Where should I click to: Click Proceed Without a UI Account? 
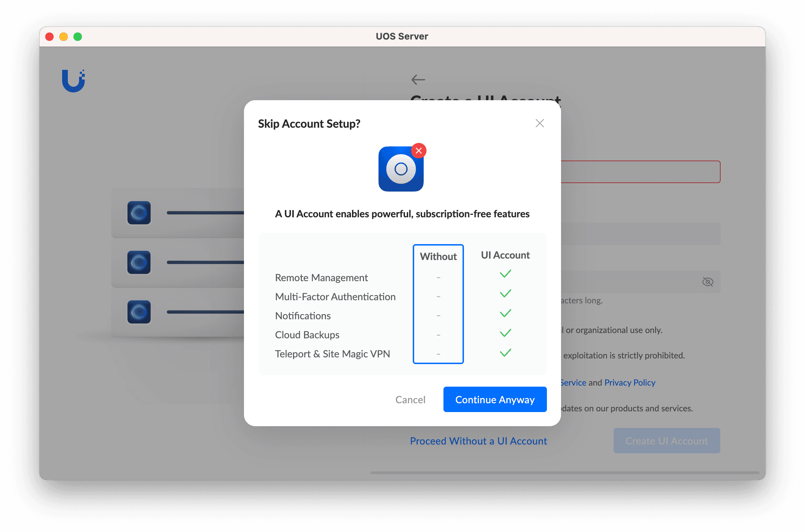478,441
